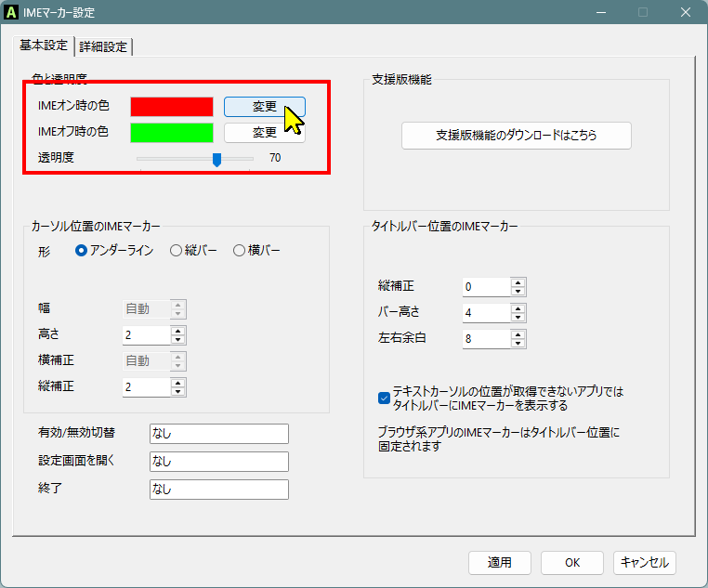The width and height of the screenshot is (708, 588).
Task: Decrease 高さ value with down arrow
Action: point(177,339)
